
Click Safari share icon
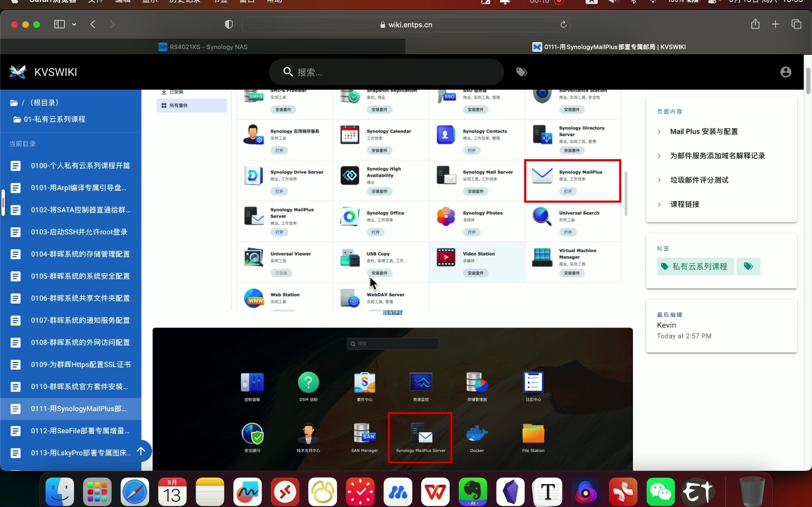[x=755, y=24]
